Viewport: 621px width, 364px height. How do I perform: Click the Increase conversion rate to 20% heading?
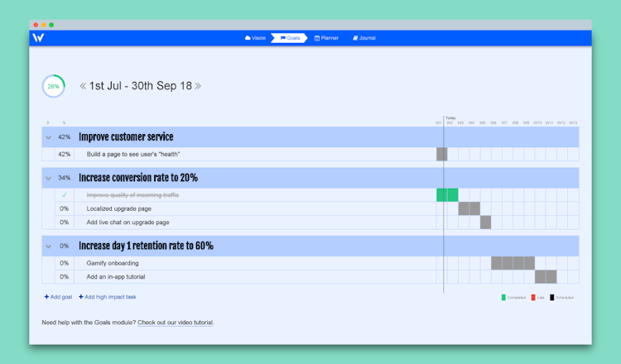[138, 178]
